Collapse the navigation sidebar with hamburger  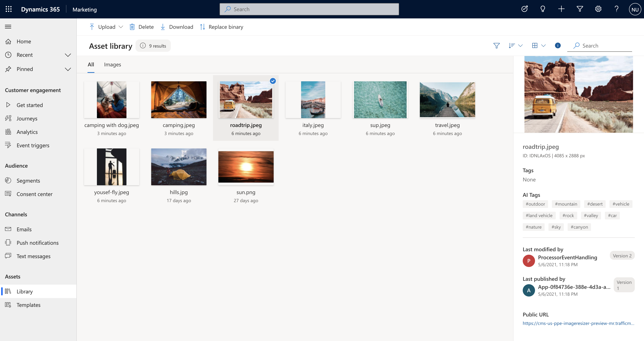tap(8, 26)
